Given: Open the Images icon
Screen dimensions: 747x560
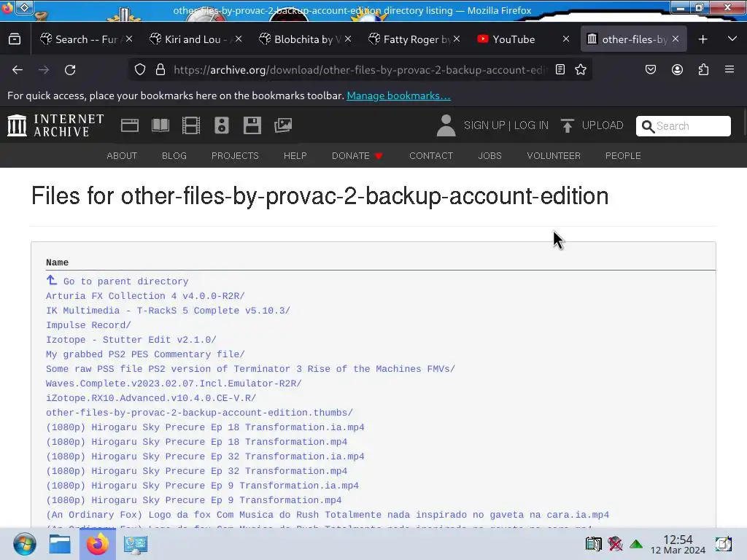Looking at the screenshot, I should tap(283, 125).
